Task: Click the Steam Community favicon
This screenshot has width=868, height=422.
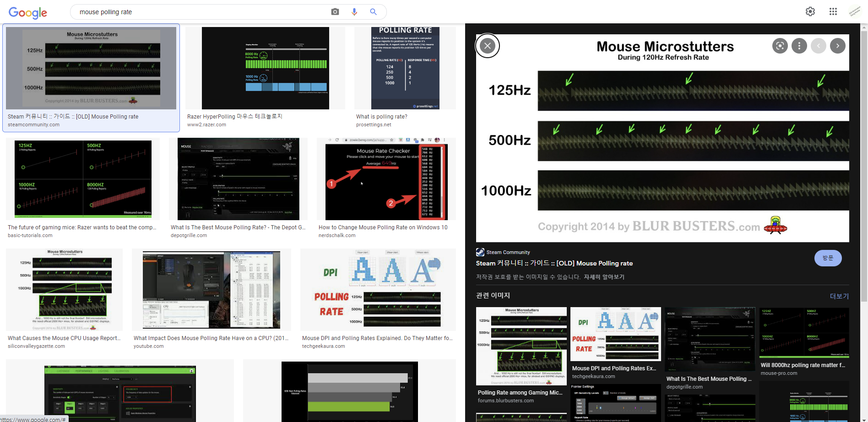Action: tap(480, 252)
